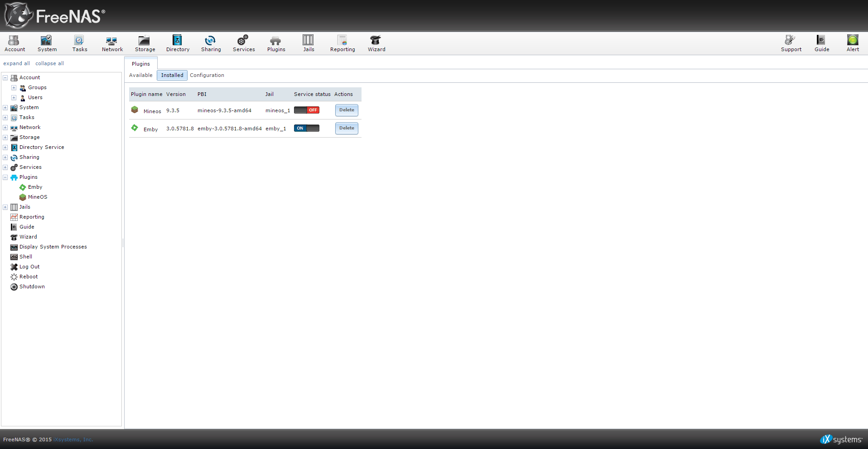Expand Storage tree node
This screenshot has width=868, height=449.
coord(5,138)
